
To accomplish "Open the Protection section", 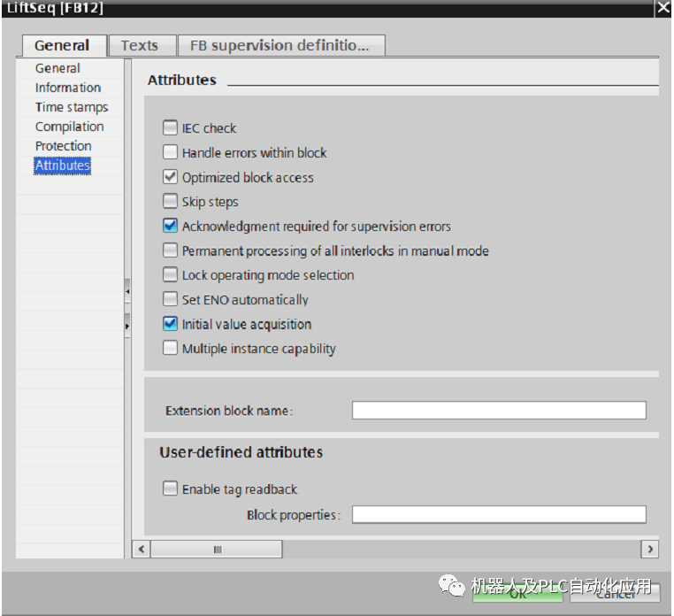I will click(63, 146).
